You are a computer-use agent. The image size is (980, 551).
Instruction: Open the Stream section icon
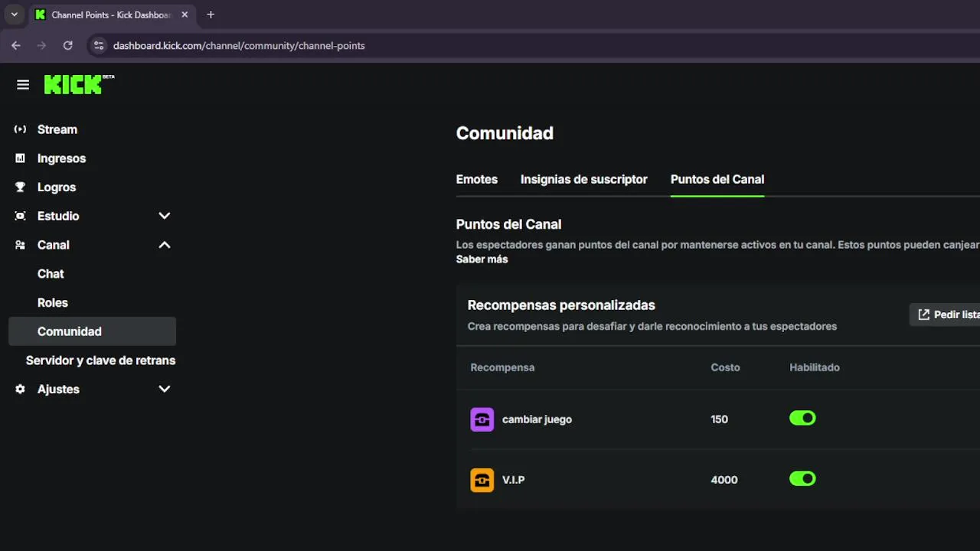(x=21, y=129)
